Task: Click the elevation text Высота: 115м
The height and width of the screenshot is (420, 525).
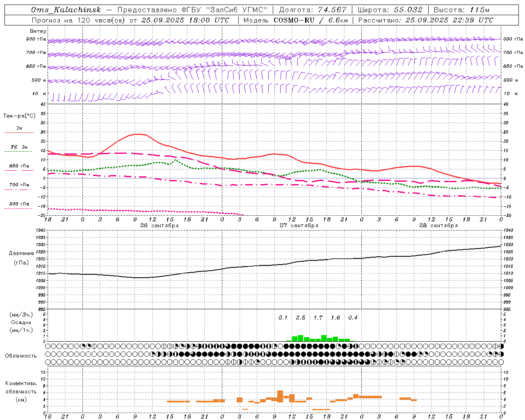Action: 461,10
